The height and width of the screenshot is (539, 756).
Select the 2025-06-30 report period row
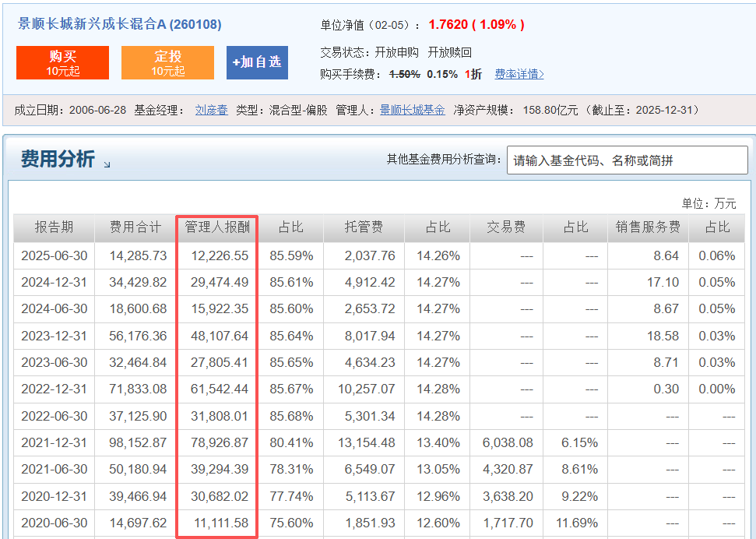click(54, 255)
